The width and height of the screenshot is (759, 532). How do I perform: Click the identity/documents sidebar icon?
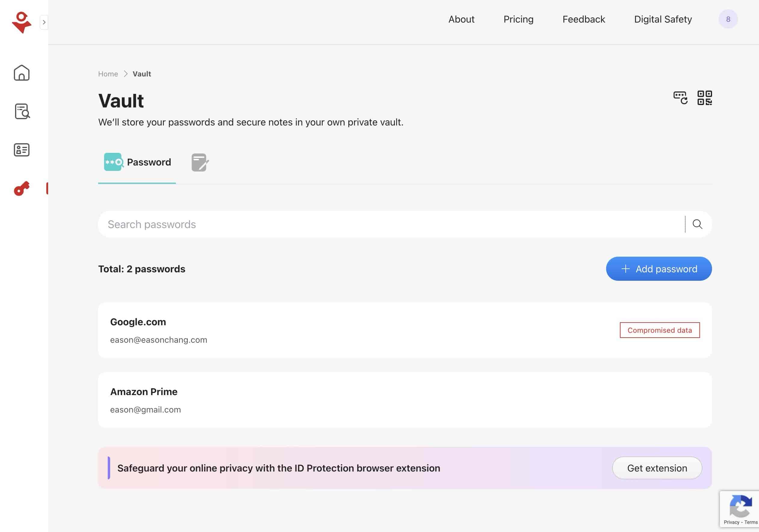21,149
